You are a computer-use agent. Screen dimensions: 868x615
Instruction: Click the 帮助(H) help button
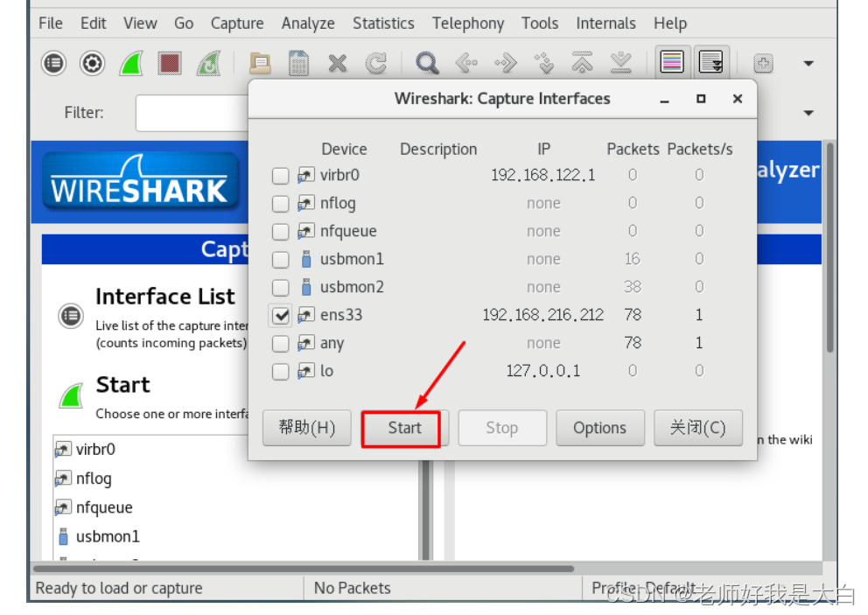[306, 428]
